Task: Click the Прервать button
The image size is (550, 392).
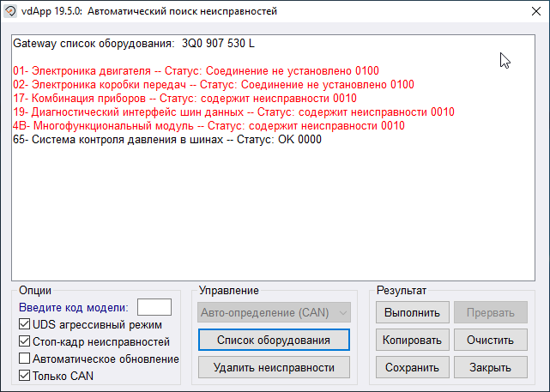Action: point(490,313)
